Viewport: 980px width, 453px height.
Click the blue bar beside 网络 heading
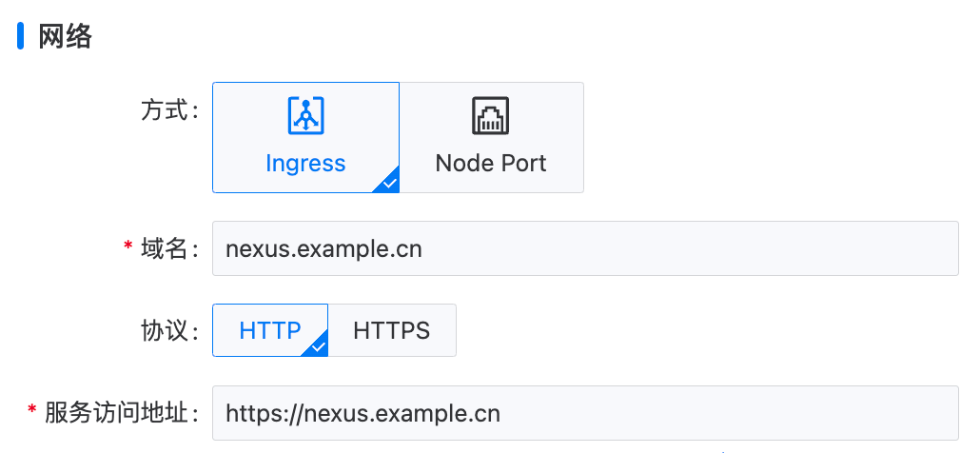[x=21, y=36]
